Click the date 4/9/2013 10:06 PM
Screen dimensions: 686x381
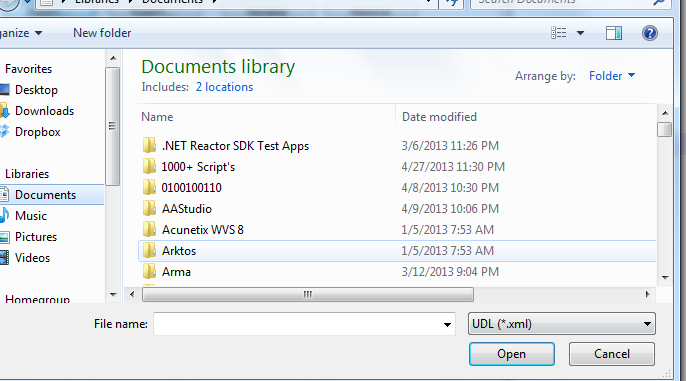tap(450, 209)
